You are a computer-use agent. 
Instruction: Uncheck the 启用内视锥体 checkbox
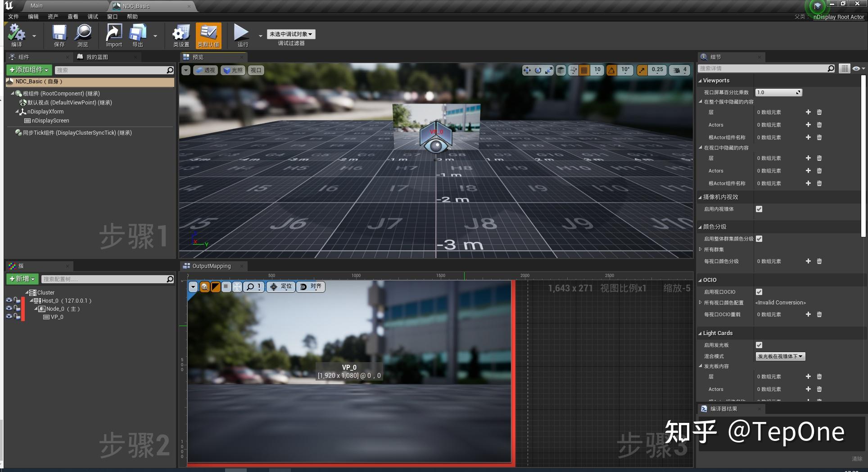click(759, 209)
